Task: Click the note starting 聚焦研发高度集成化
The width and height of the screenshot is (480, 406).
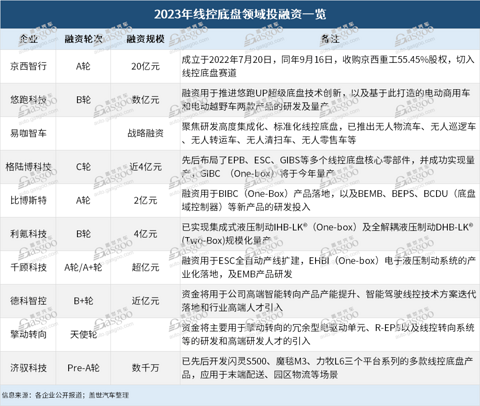Action: pos(329,133)
